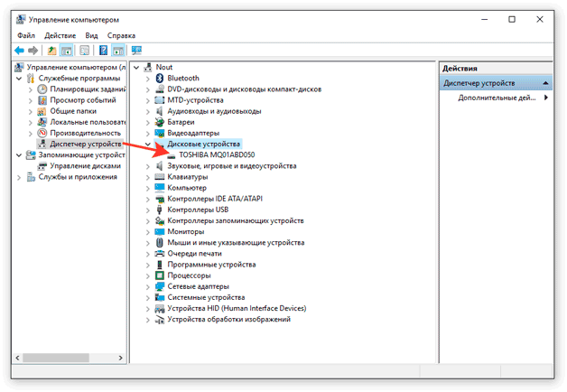Viewport: 567px width, 392px height.
Task: Expand Устройства HID chevron
Action: (x=147, y=309)
